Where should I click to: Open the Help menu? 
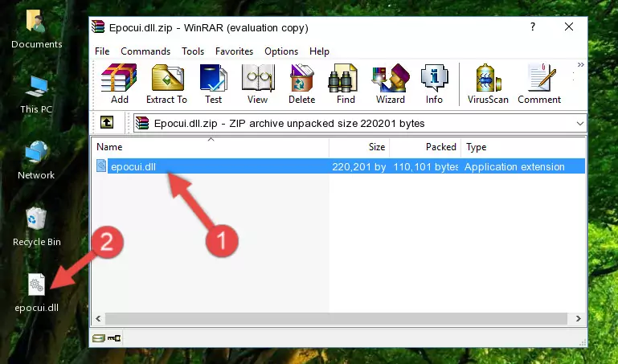pos(319,51)
